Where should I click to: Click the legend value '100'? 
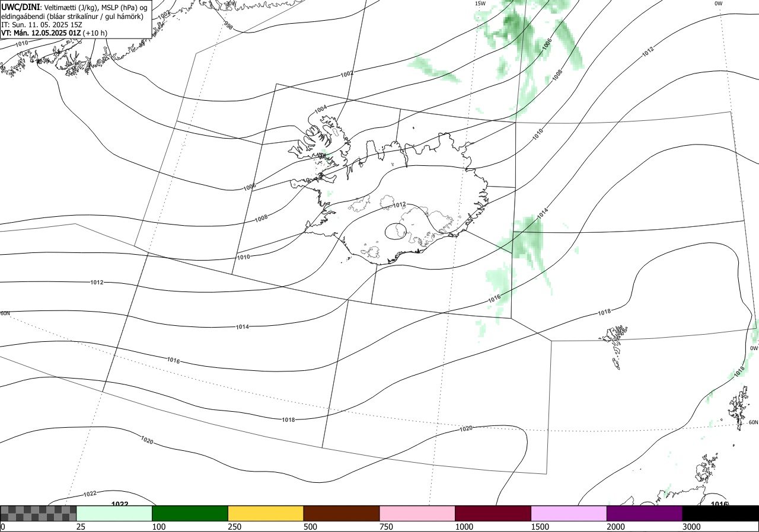158,527
